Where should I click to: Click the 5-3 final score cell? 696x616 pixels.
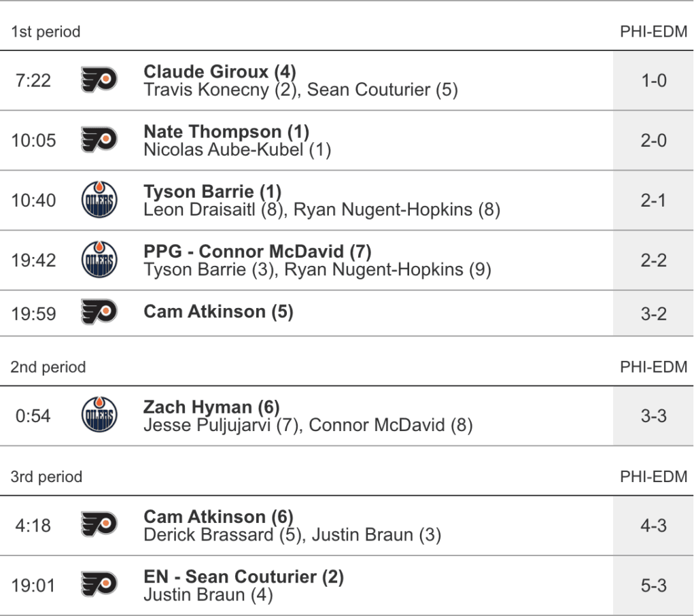[x=653, y=585]
